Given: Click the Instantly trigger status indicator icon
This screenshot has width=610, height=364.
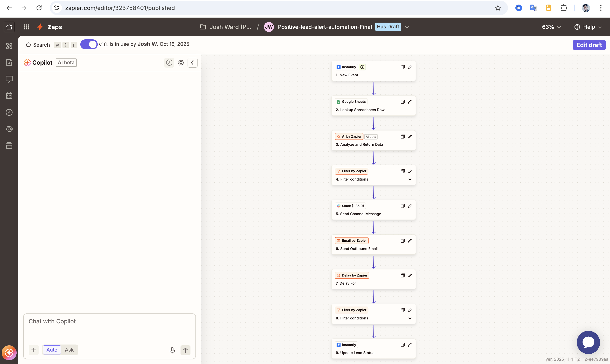Looking at the screenshot, I should coord(362,67).
